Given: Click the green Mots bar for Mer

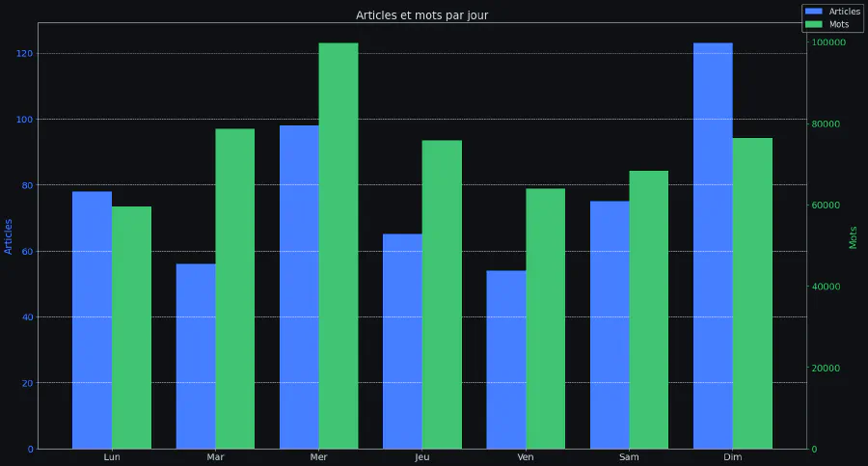Looking at the screenshot, I should pyautogui.click(x=339, y=246).
